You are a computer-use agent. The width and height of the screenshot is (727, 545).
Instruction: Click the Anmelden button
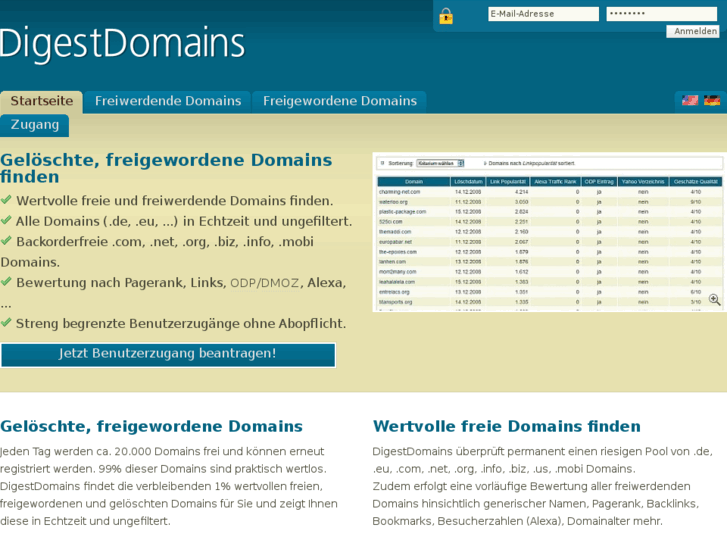(x=693, y=32)
